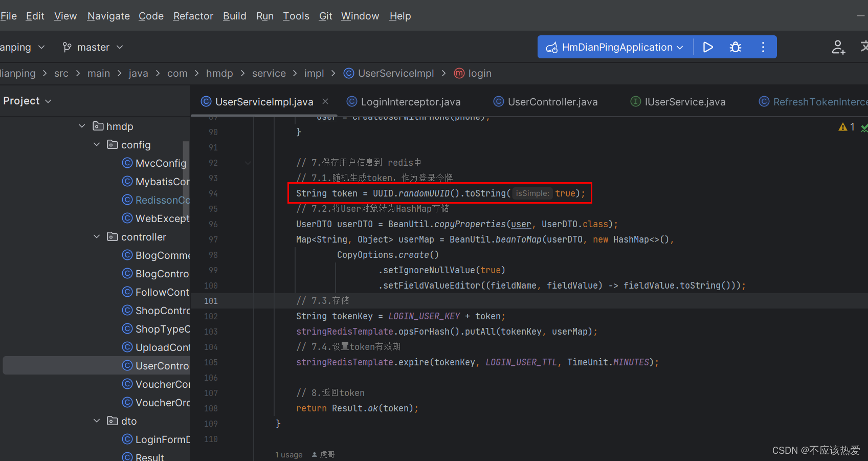Open the RedissonConfig class file
The height and width of the screenshot is (461, 868).
coord(156,200)
